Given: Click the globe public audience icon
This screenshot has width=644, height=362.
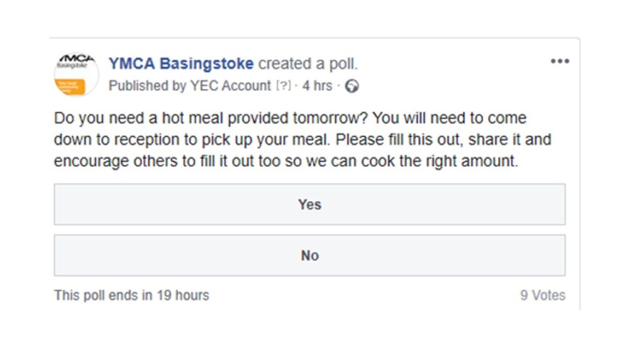Looking at the screenshot, I should [352, 86].
